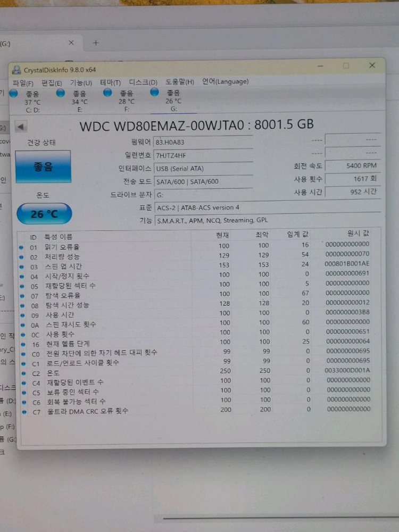Screen dimensions: 399x532
Task: Click the status dot for 03 스핀 업 시간
Action: click(22, 267)
